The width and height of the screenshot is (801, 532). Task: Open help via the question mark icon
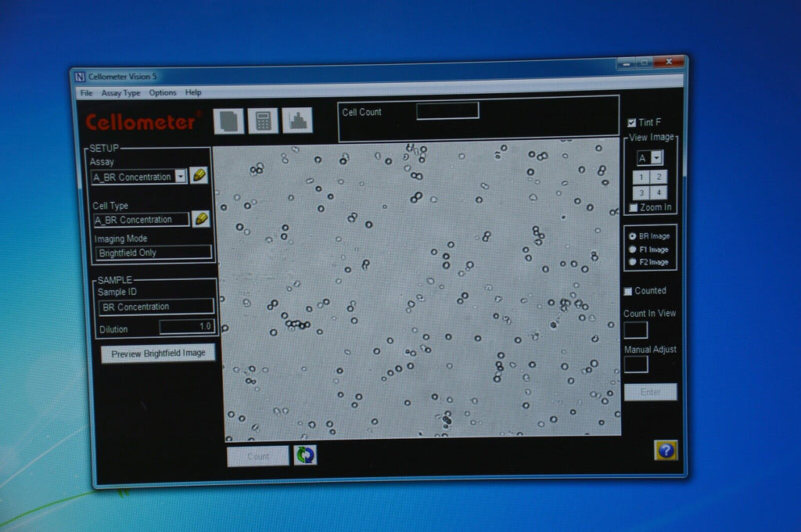click(666, 450)
